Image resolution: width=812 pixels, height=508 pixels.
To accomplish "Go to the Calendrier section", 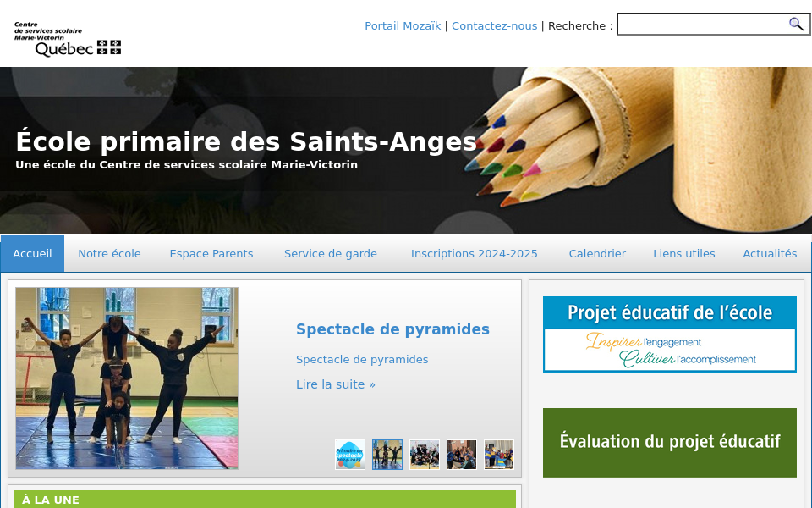I will [597, 253].
